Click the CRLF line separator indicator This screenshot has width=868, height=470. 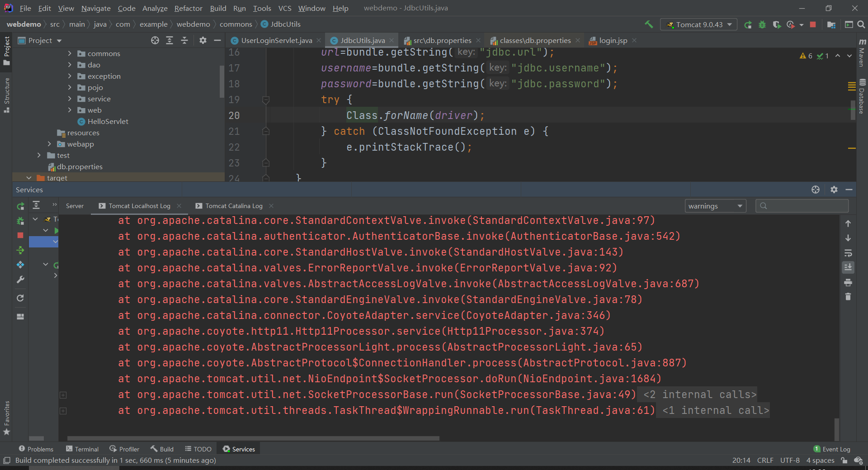765,461
